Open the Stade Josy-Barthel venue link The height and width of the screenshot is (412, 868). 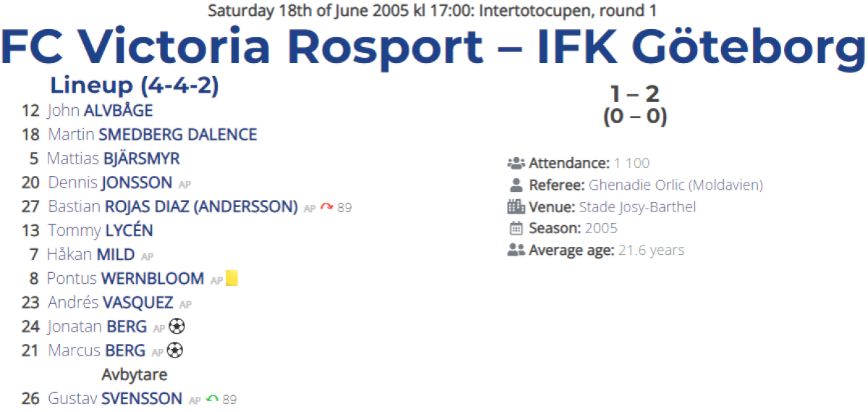click(637, 207)
